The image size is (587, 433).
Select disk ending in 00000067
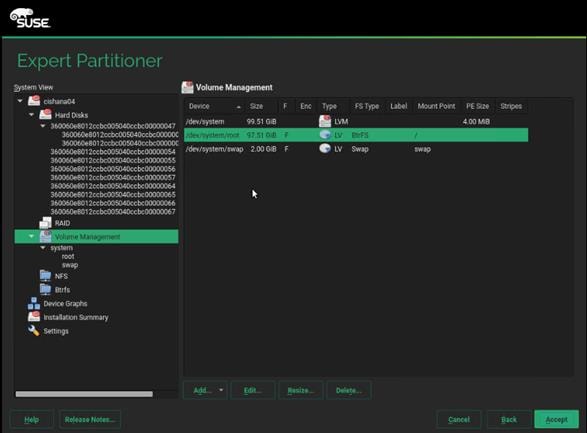click(x=113, y=212)
